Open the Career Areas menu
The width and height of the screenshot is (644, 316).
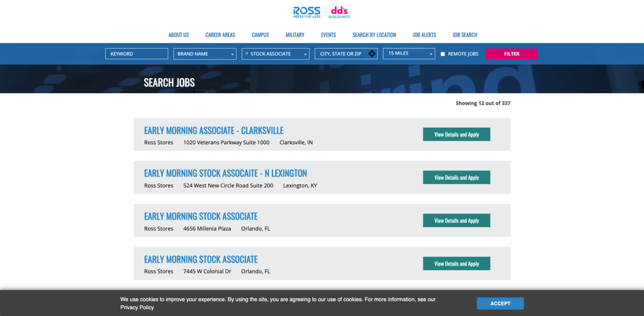220,35
